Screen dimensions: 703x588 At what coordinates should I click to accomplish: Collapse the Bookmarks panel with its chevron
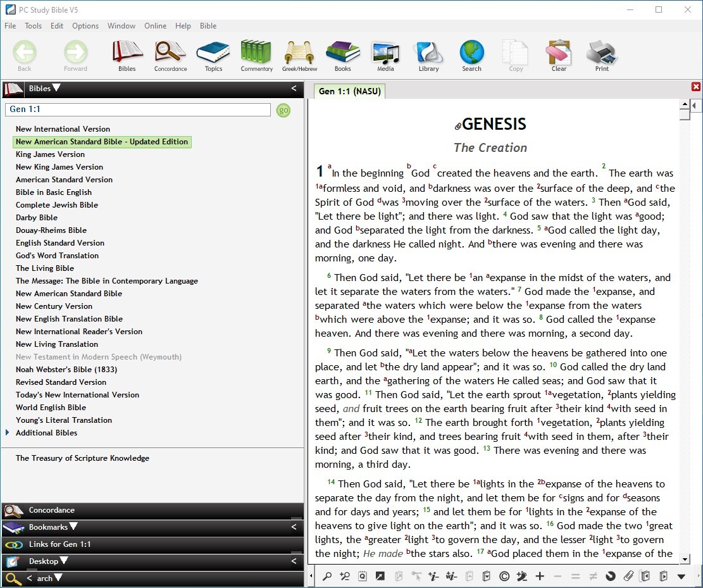(x=294, y=527)
